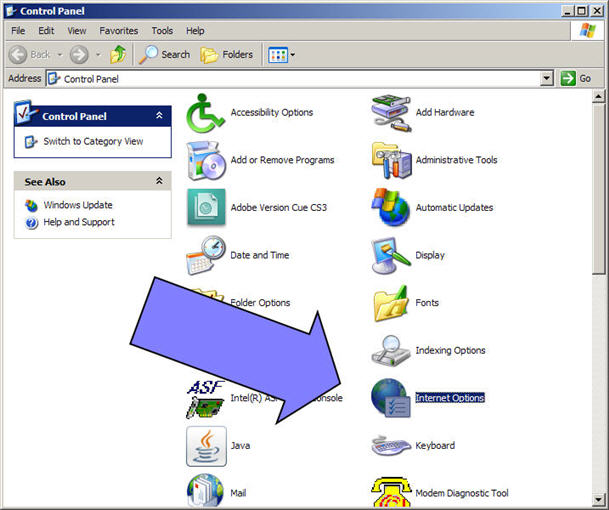Collapse the See Also sidebar section

[159, 181]
